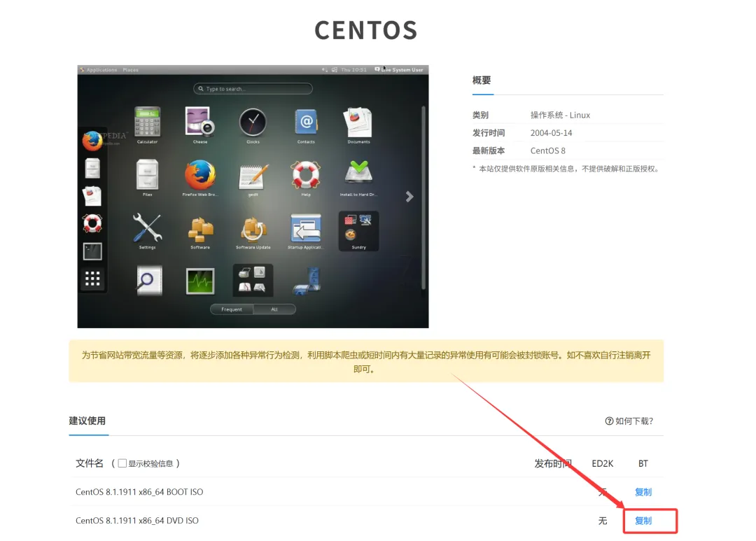Screen dimensions: 756x541
Task: Open the Places menu in top bar
Action: [130, 70]
